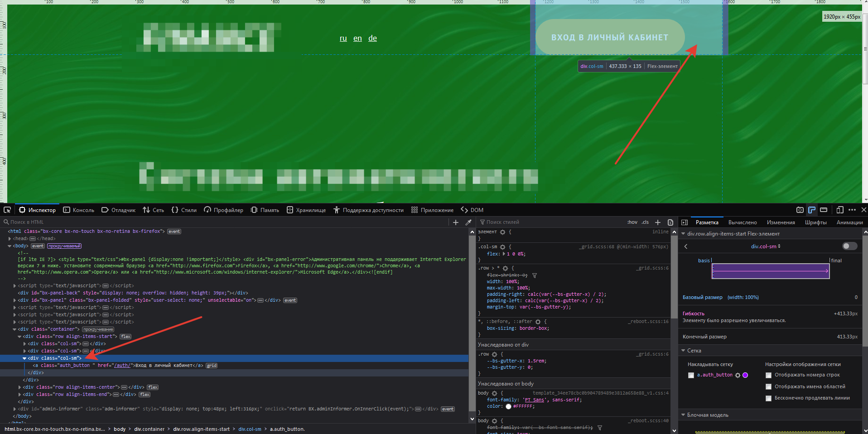
Task: Take a screenshot with the camera icon
Action: coord(800,210)
